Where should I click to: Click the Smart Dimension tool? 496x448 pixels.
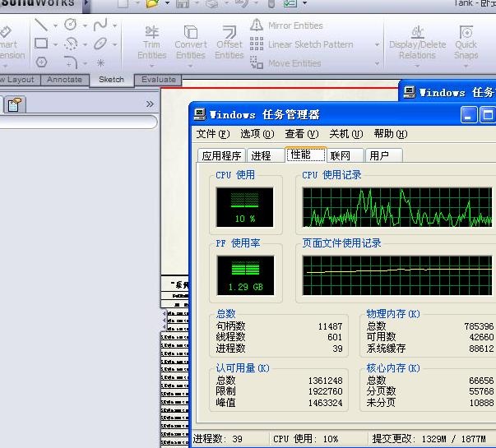pos(12,43)
